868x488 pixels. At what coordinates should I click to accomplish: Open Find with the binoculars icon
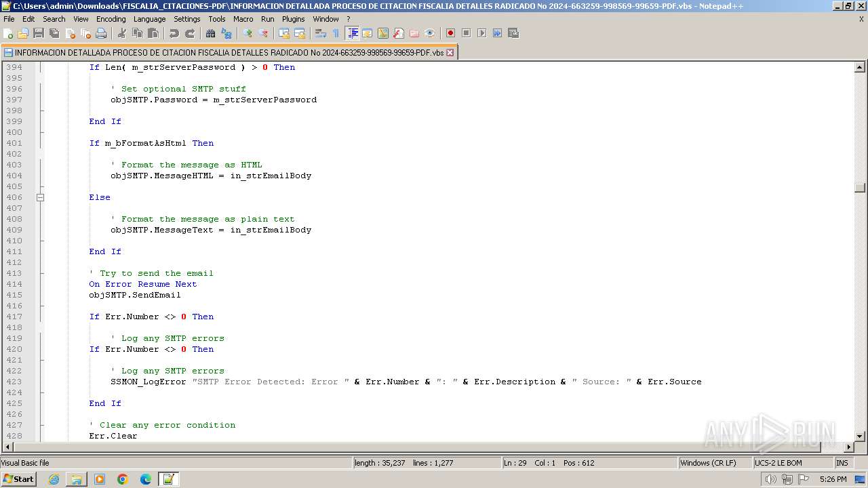click(x=211, y=33)
